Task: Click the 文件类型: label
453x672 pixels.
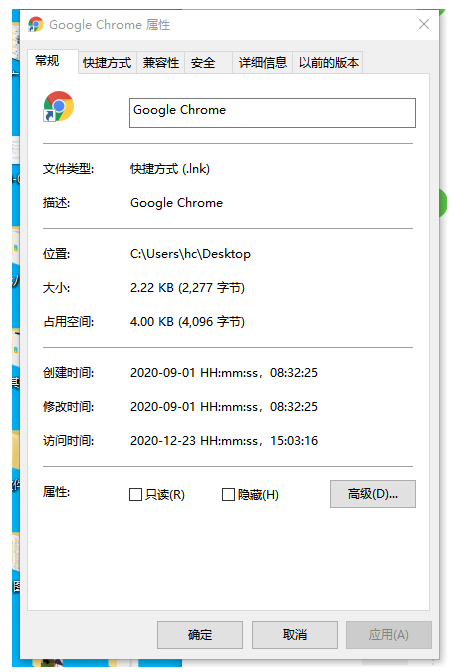Action: [68, 169]
